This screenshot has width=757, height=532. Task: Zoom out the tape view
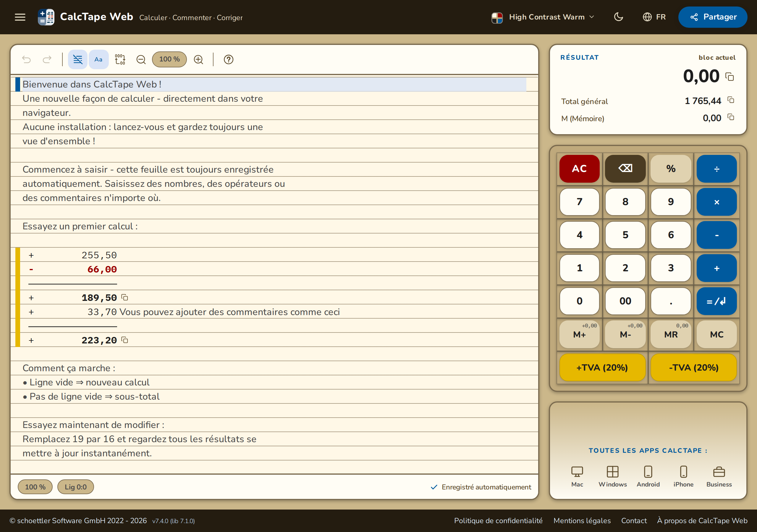(141, 59)
